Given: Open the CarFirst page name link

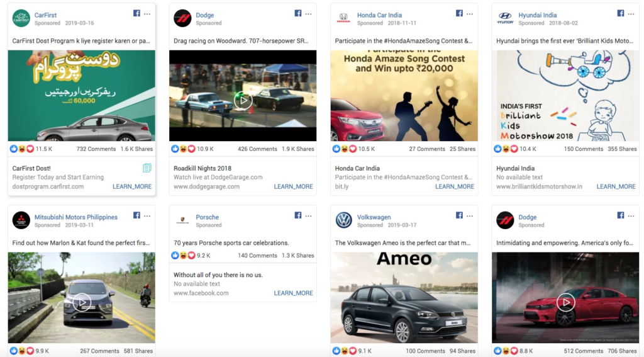Looking at the screenshot, I should tap(45, 15).
